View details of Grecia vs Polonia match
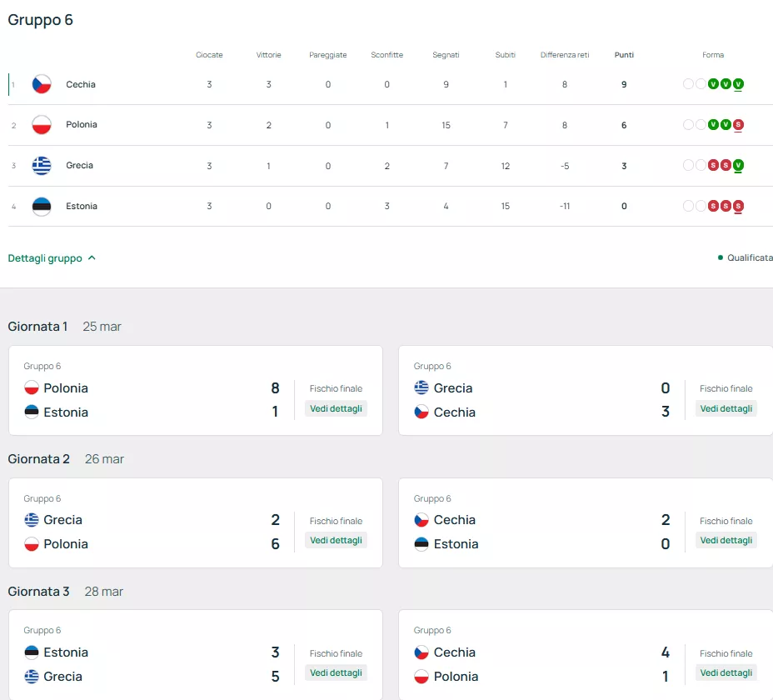Screen dimensions: 773x700 [336, 540]
